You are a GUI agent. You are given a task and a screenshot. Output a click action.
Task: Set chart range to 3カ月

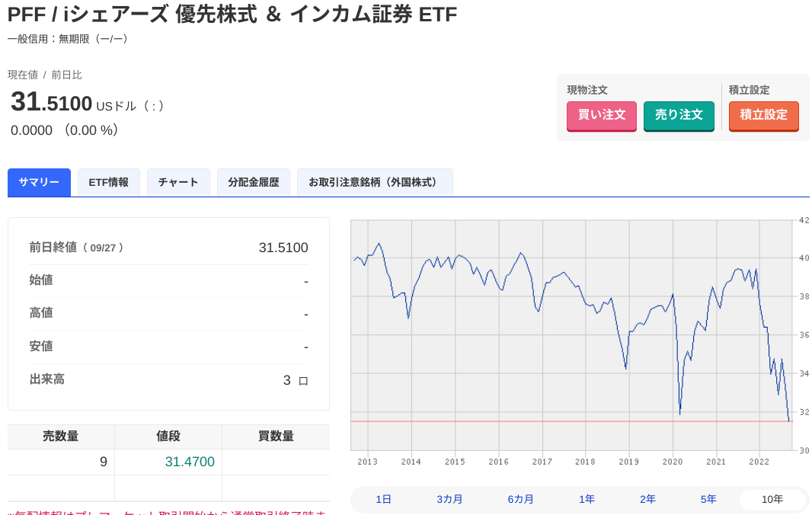(449, 500)
